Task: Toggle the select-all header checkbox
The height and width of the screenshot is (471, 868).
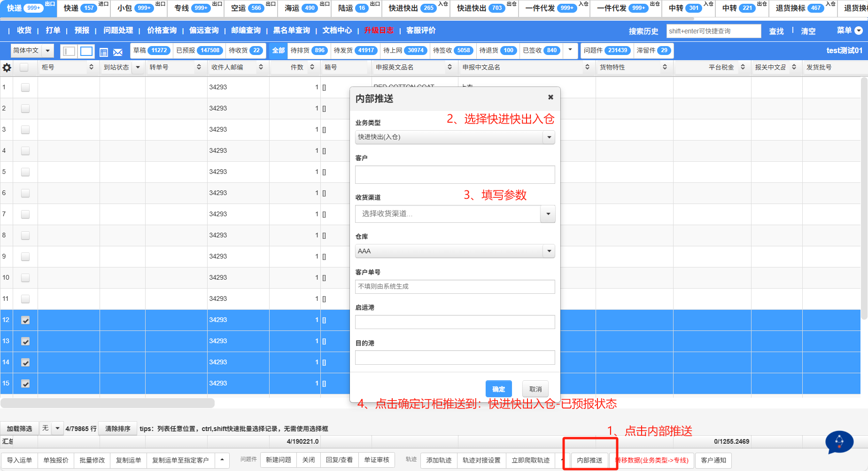Action: click(24, 67)
